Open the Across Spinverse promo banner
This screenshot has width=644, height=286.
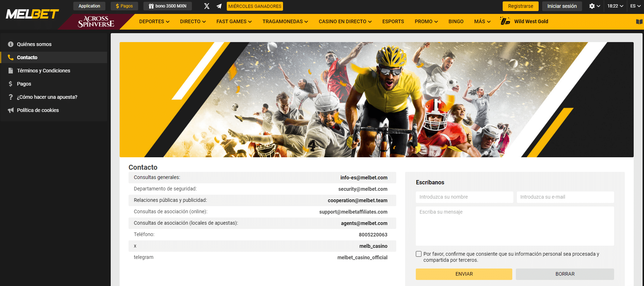(96, 21)
